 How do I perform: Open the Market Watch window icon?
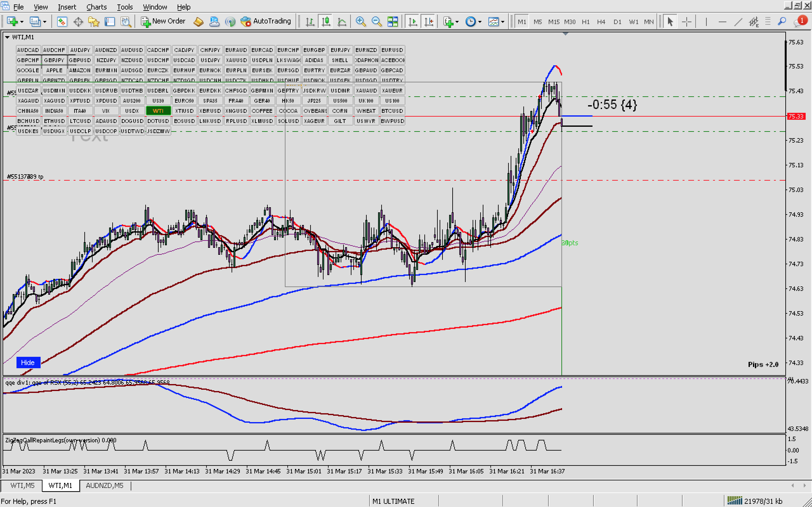click(x=62, y=22)
